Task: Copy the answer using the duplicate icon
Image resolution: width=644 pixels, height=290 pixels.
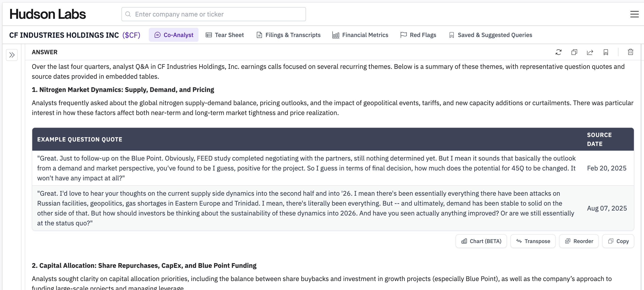Action: pos(574,52)
